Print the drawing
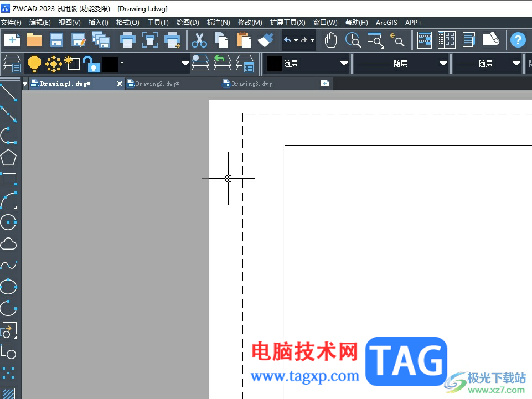Screen dimensions: 532x399 pos(128,40)
